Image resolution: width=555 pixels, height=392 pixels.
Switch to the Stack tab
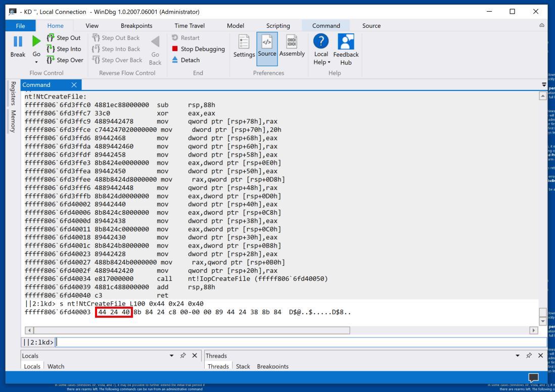click(243, 366)
